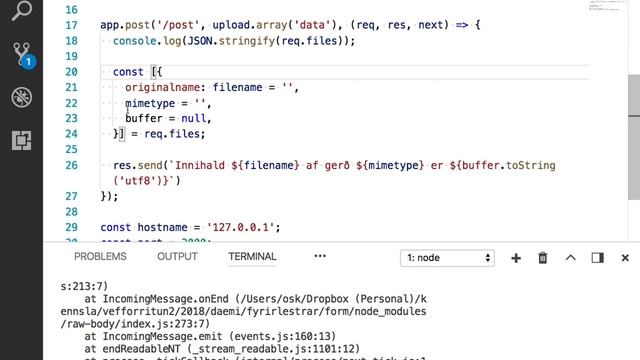Select the TERMINAL tab

tap(252, 256)
